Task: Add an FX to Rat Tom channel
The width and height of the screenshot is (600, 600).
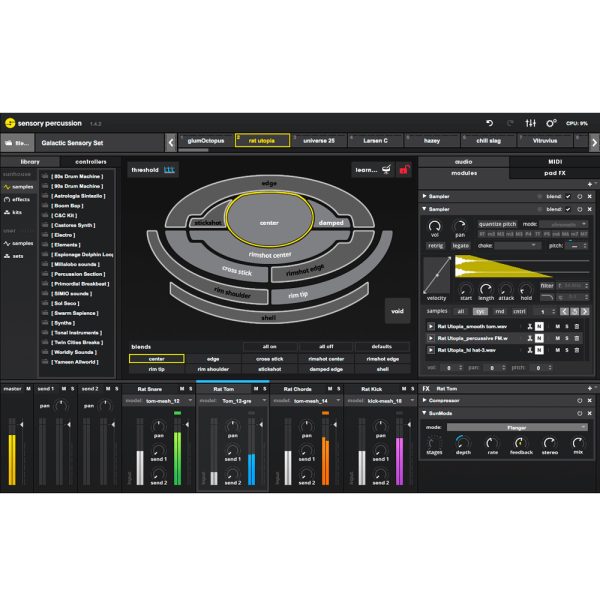Action: tap(590, 388)
